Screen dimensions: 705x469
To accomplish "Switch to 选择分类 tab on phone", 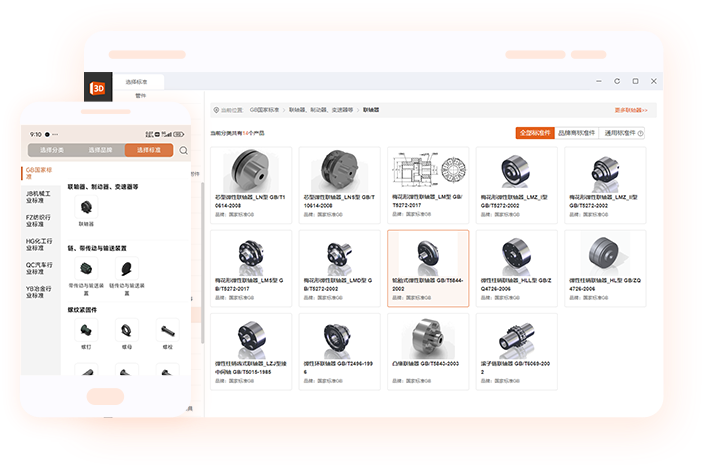I will (52, 150).
